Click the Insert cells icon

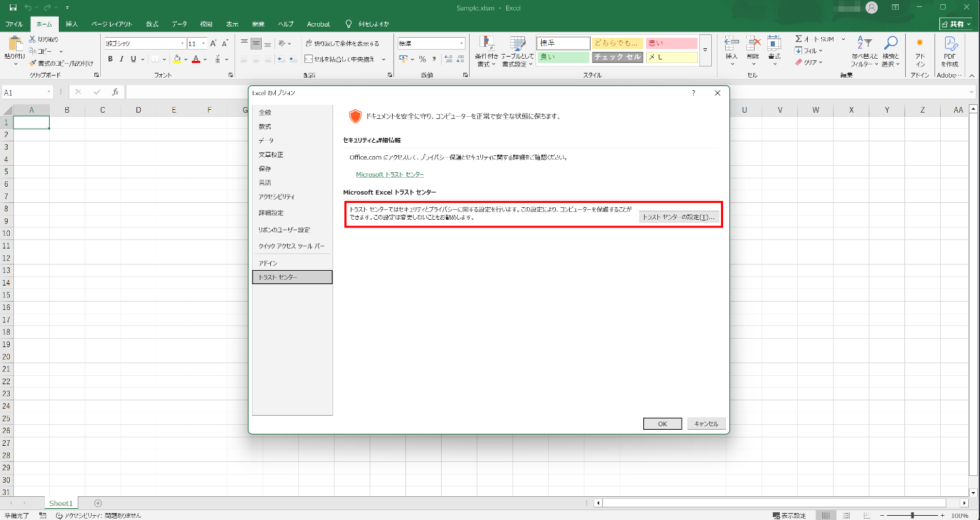731,43
